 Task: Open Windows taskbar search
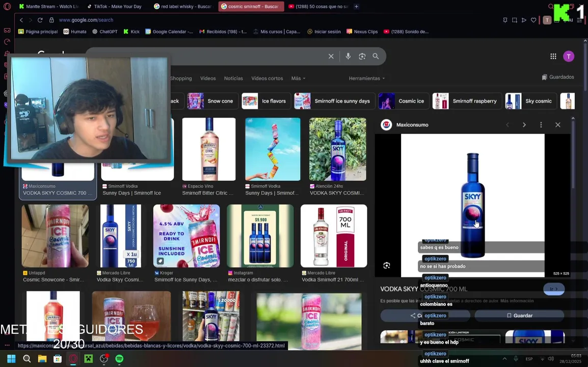(x=26, y=359)
